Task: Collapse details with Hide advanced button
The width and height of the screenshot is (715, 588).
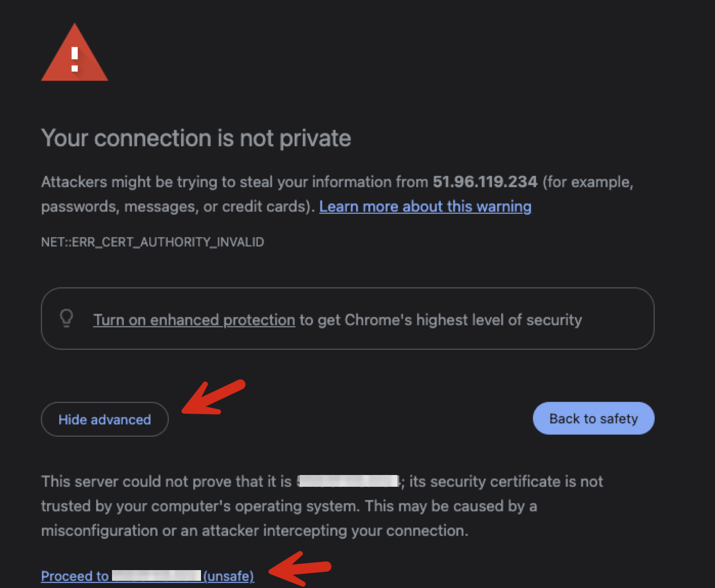Action: (x=105, y=419)
